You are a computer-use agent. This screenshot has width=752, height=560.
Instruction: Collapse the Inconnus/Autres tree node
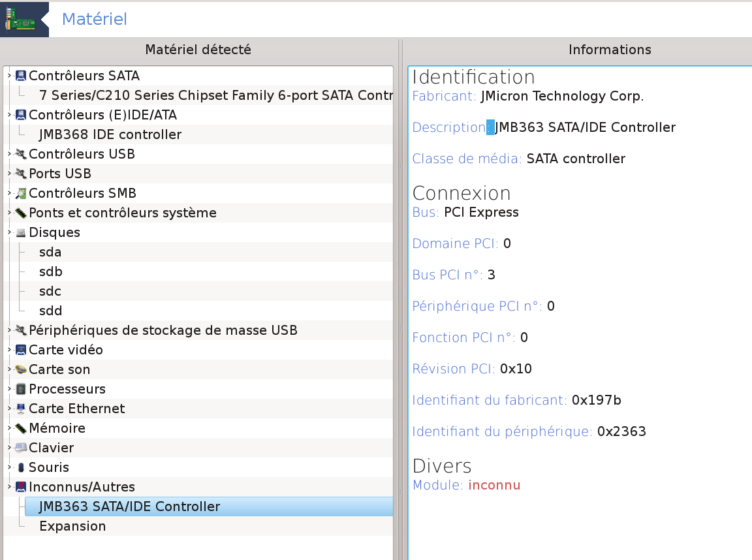coord(9,487)
